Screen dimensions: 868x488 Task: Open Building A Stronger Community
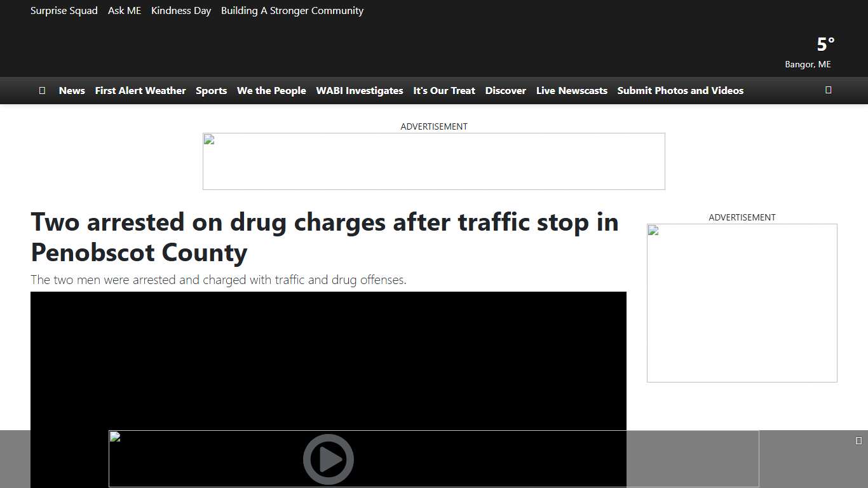(x=292, y=10)
